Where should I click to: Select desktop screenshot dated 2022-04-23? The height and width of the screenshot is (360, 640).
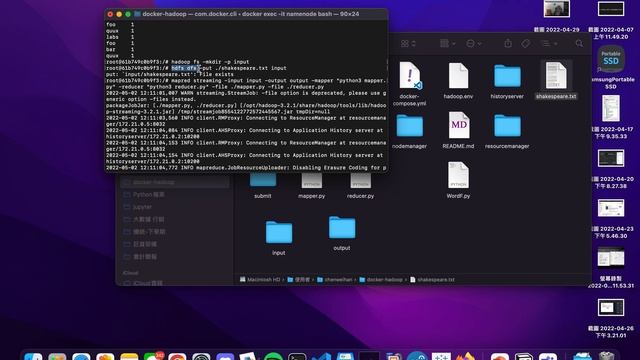pyautogui.click(x=611, y=219)
